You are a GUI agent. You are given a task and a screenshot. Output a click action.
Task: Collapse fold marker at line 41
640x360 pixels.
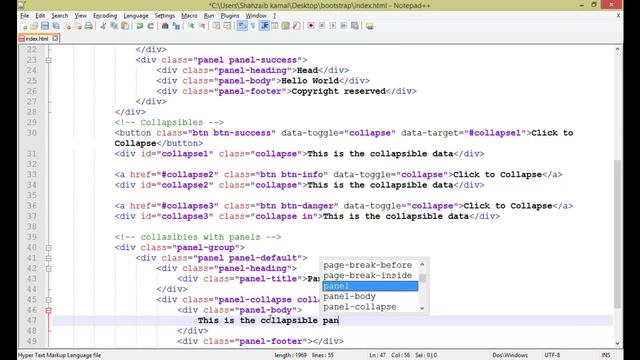(48, 258)
